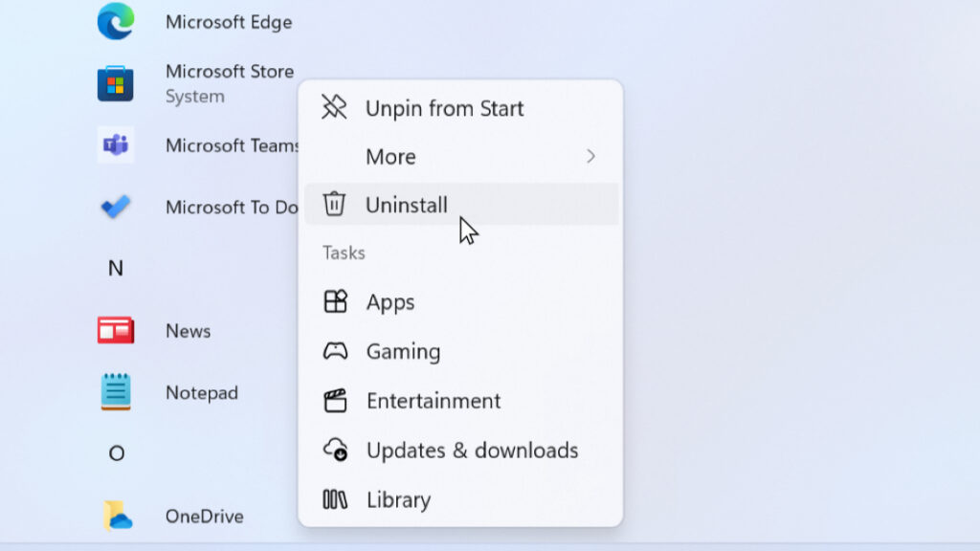Click the trash icon beside Uninstall
The image size is (980, 551).
pos(336,204)
